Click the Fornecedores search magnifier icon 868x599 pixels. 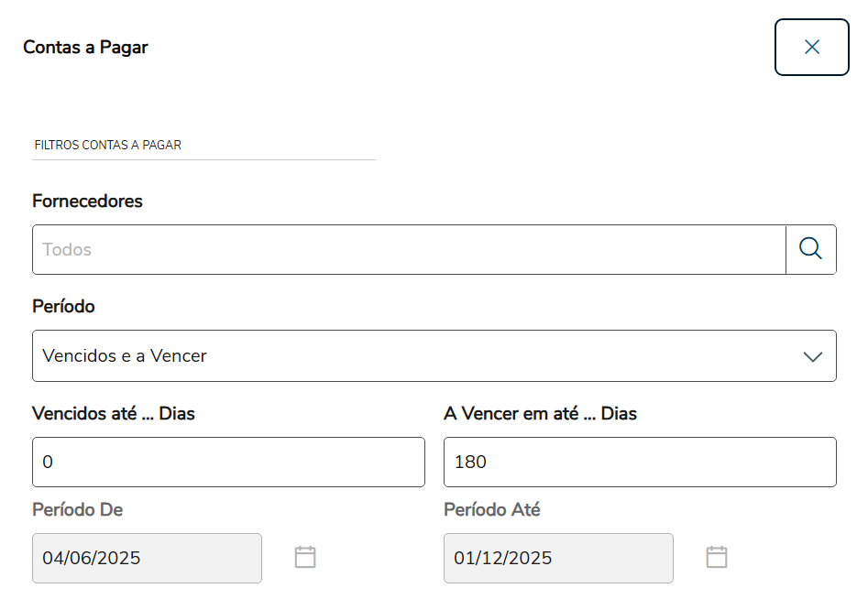click(x=810, y=249)
